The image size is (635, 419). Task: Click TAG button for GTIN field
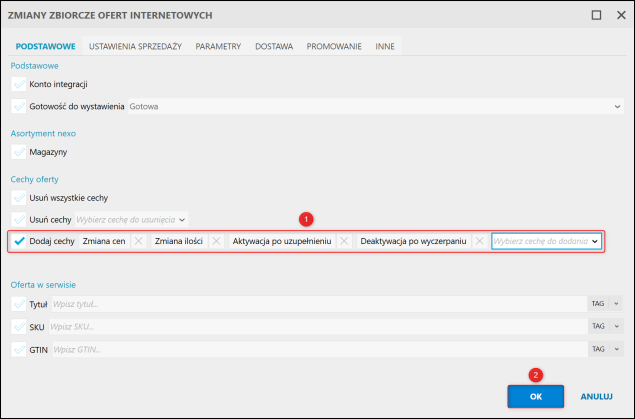pos(598,349)
